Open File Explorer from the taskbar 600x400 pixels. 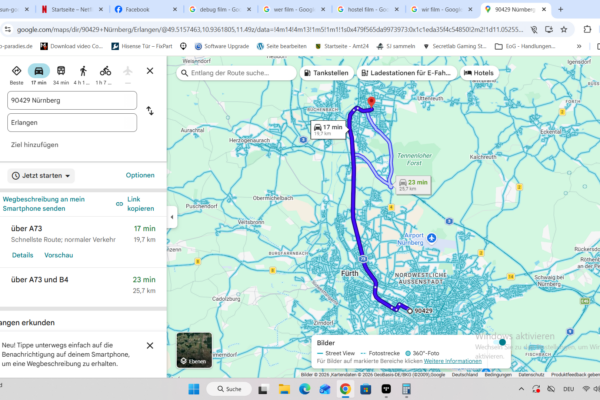(x=284, y=389)
